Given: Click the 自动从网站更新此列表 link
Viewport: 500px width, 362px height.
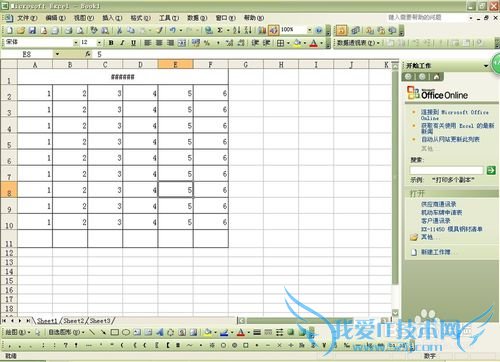Looking at the screenshot, I should tap(450, 139).
